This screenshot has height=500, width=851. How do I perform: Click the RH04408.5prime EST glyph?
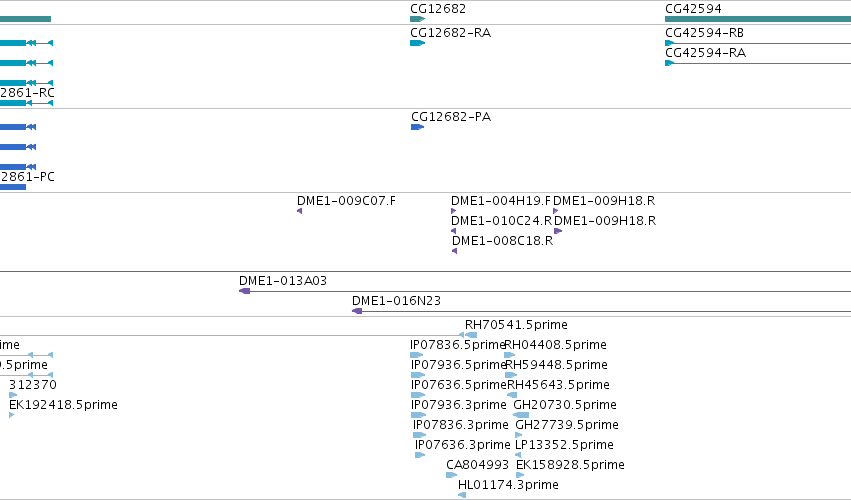click(510, 355)
